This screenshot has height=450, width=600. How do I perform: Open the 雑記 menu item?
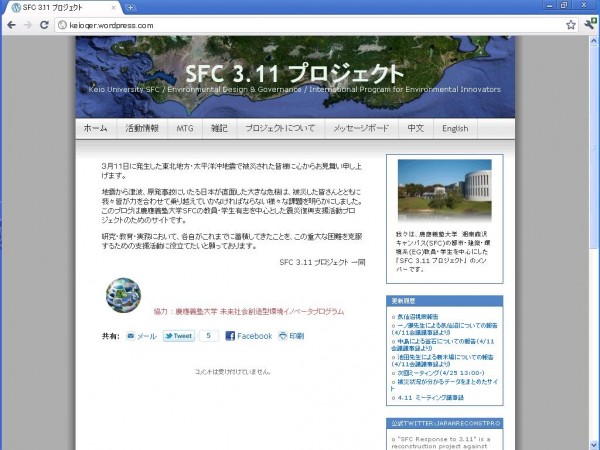click(219, 128)
